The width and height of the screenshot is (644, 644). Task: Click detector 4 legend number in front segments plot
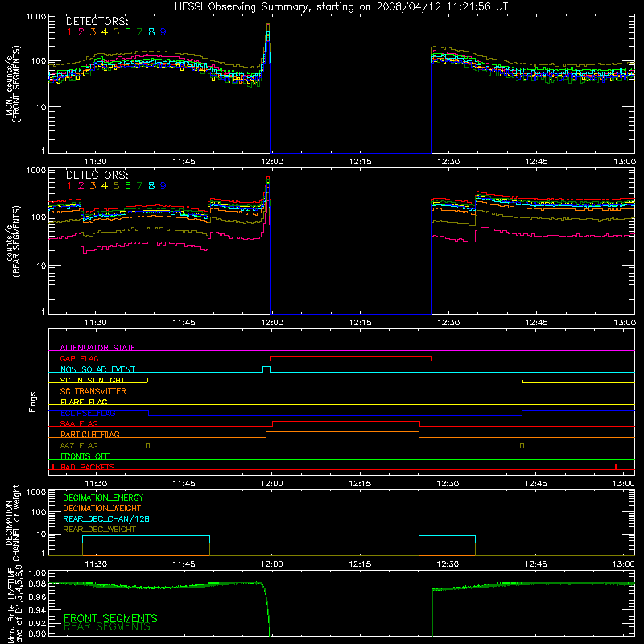(105, 32)
